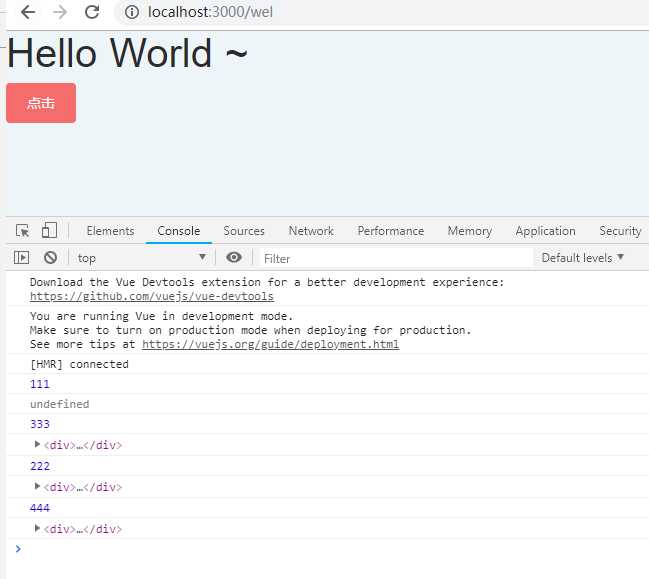This screenshot has width=649, height=579.
Task: Clear the console with the ban icon
Action: tap(50, 257)
